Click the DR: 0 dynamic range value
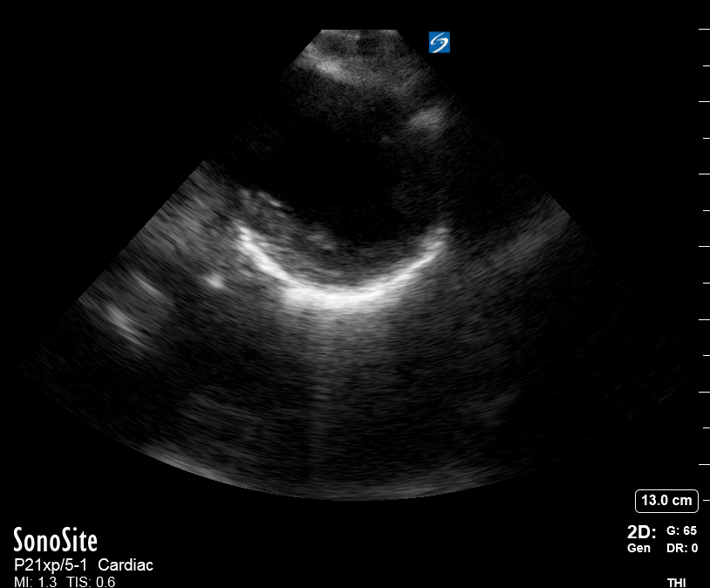The width and height of the screenshot is (710, 588). click(x=682, y=548)
